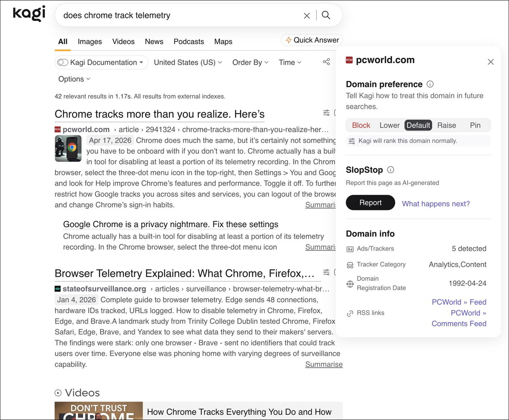Click the 'Jan 4, 2026' date badge
Viewport: 509px width, 420px height.
coord(76,300)
